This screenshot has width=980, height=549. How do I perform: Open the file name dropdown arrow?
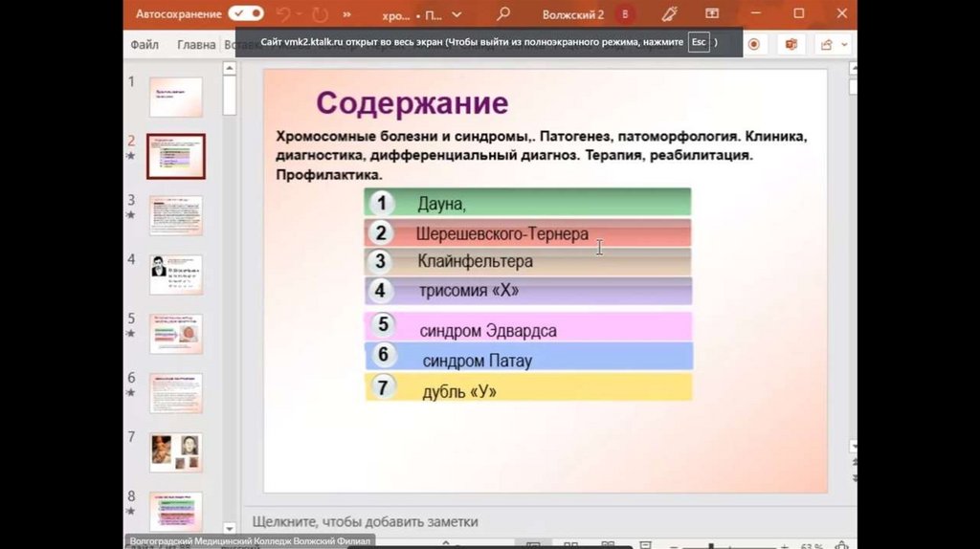(457, 14)
